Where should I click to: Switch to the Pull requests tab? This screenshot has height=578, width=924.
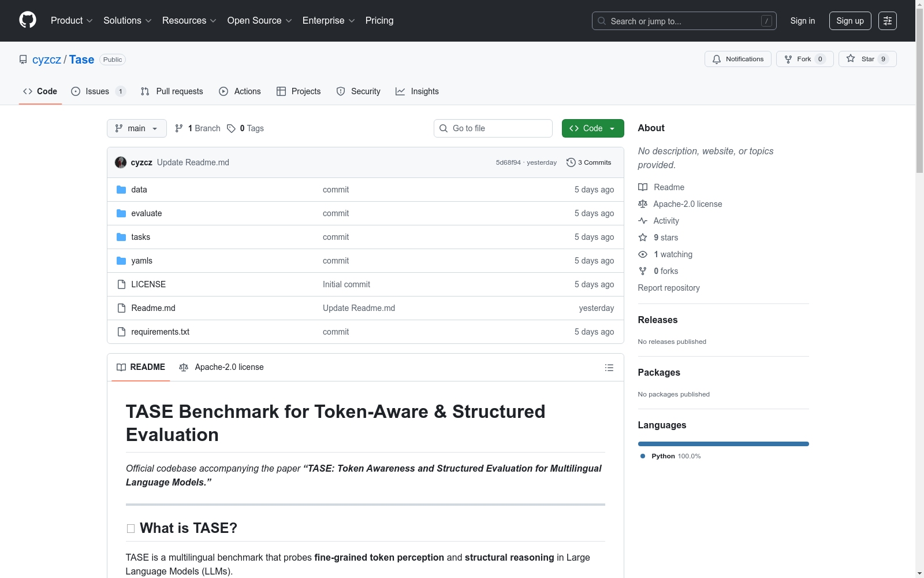[x=172, y=91]
